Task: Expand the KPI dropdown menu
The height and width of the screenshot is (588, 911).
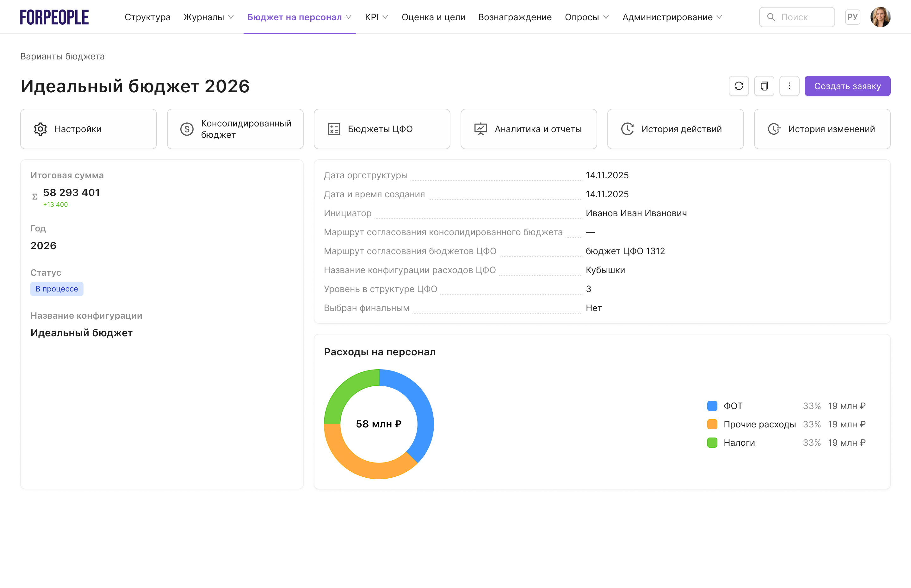Action: [376, 17]
